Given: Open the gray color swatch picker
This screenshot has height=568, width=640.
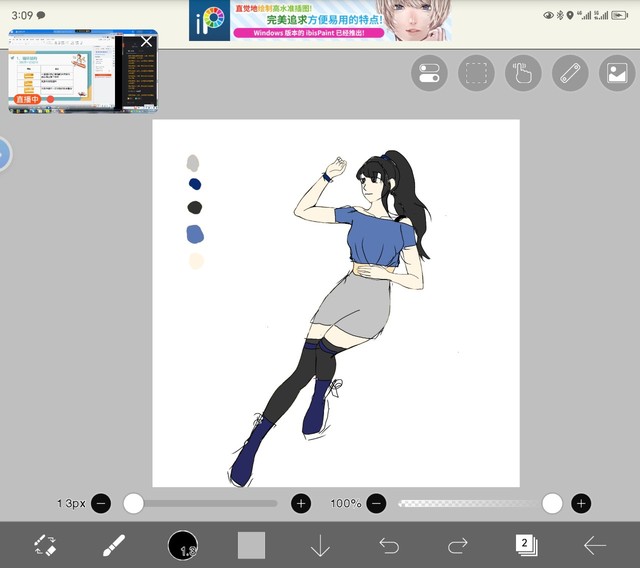Looking at the screenshot, I should (x=251, y=545).
